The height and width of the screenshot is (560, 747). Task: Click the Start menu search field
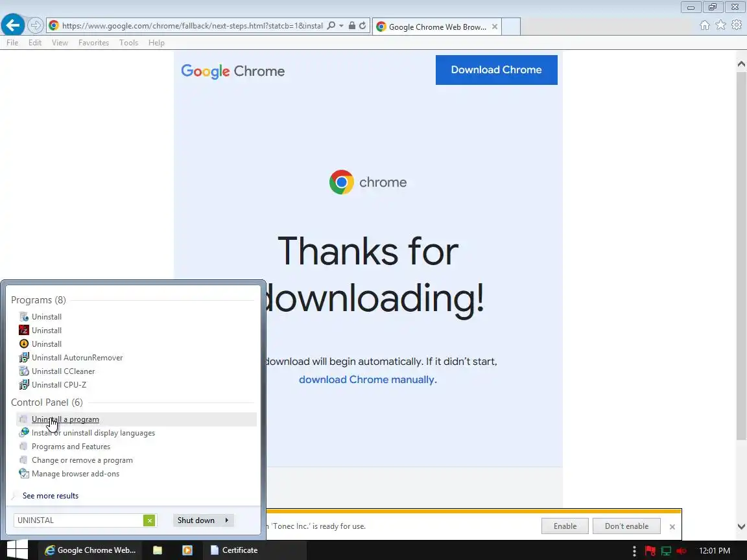pos(78,520)
